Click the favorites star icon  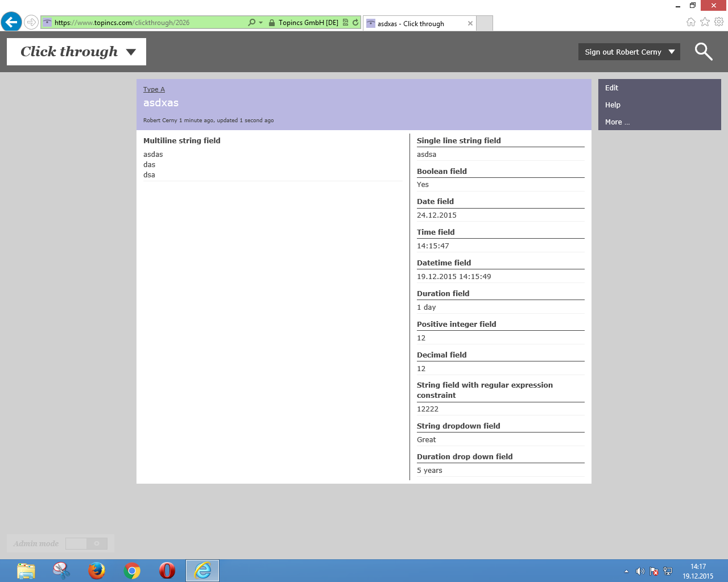[705, 22]
